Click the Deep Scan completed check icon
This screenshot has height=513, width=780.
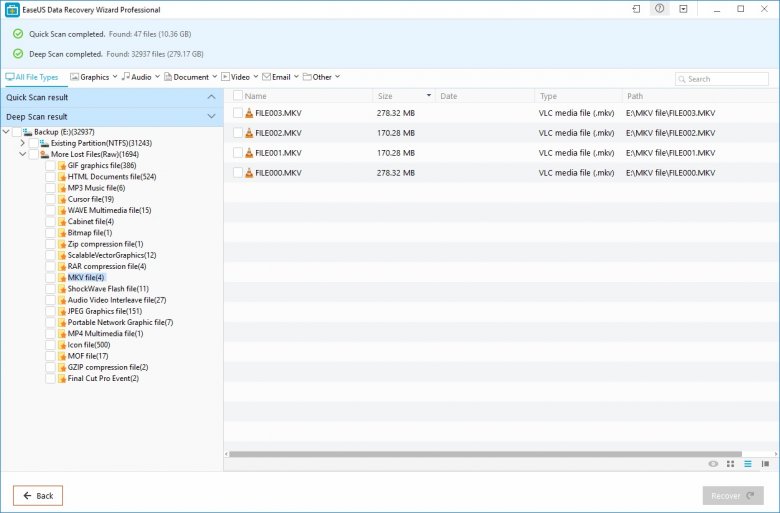[x=18, y=54]
